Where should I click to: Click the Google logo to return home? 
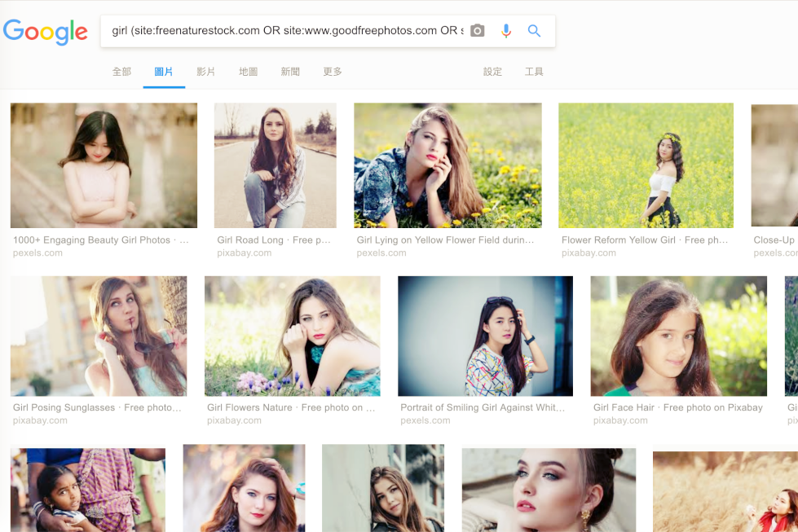click(x=46, y=31)
